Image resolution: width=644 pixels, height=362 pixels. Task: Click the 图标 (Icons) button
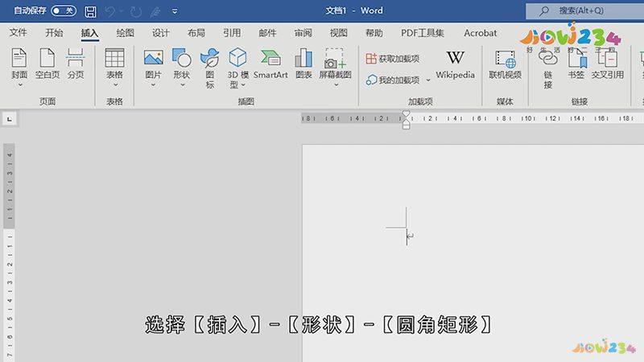click(x=210, y=68)
